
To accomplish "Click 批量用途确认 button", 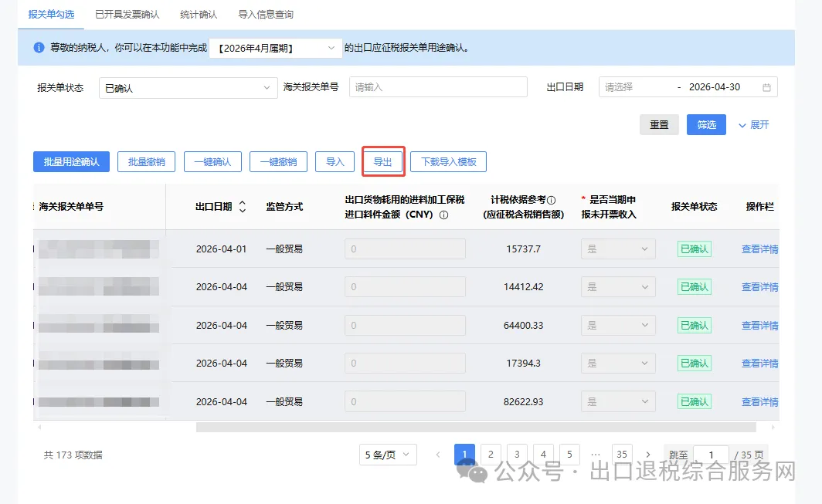I will pyautogui.click(x=71, y=162).
